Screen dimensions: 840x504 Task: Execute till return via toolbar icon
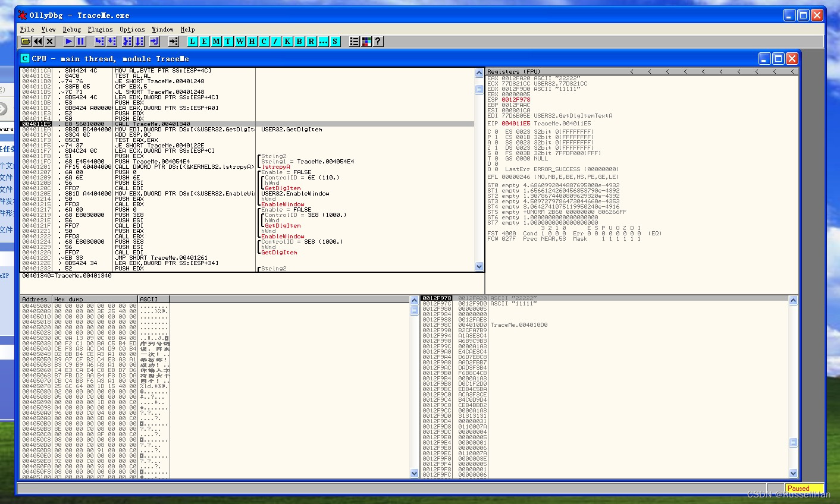pyautogui.click(x=155, y=42)
